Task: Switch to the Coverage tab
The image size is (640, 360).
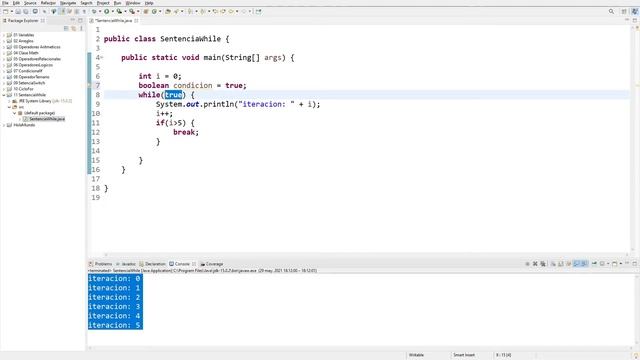Action: (211, 264)
